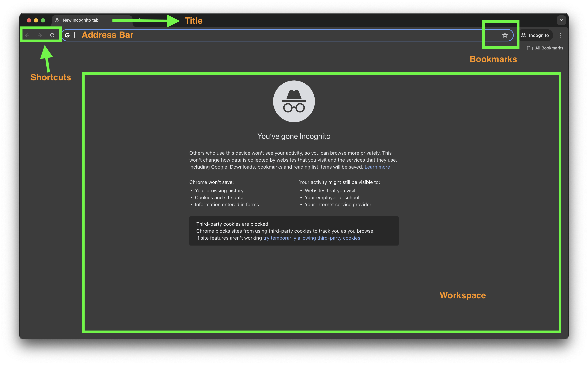Click the bookmark star icon
The image size is (588, 365).
(505, 35)
